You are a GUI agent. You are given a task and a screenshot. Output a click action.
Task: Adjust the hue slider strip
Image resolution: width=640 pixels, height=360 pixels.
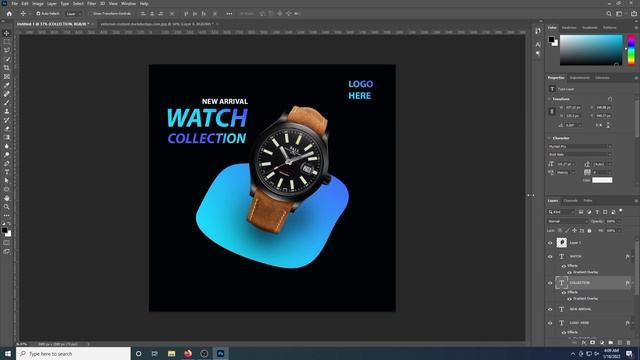tap(631, 50)
